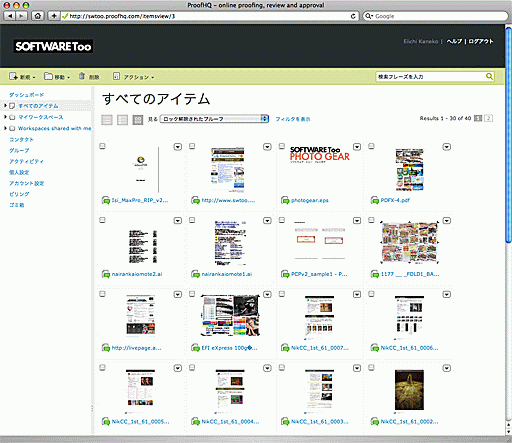This screenshot has width=512, height=443.
Task: Click the delete trash icon in toolbar
Action: (x=82, y=76)
